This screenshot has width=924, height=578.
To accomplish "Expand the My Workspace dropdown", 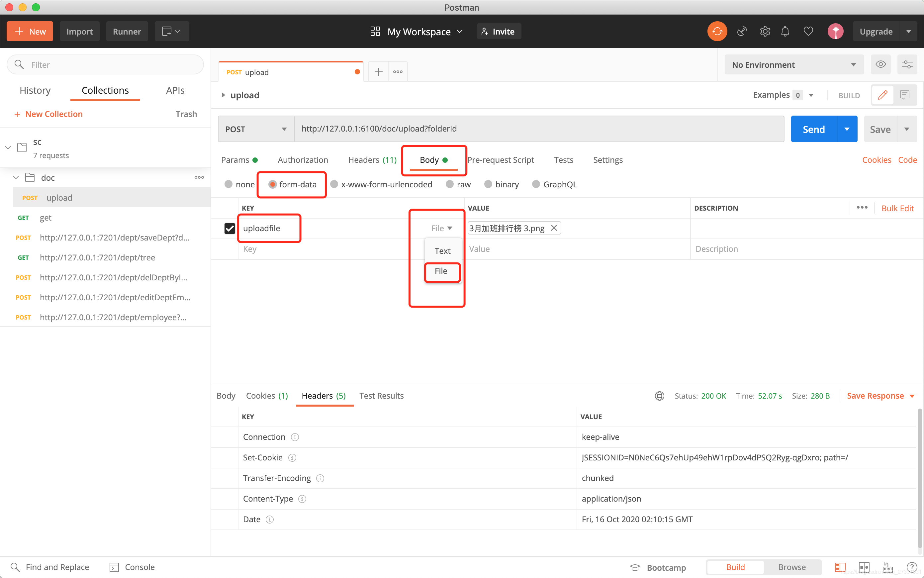I will 460,31.
